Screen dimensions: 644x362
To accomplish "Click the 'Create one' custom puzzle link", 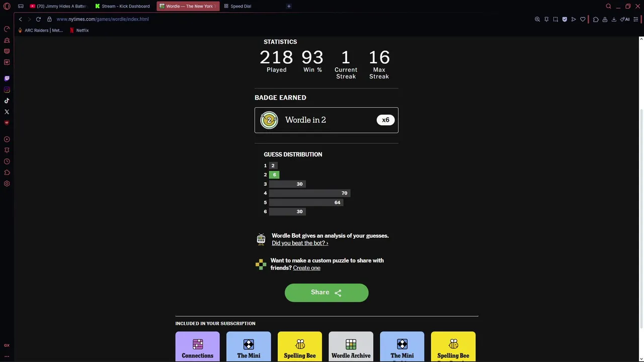I will [306, 268].
